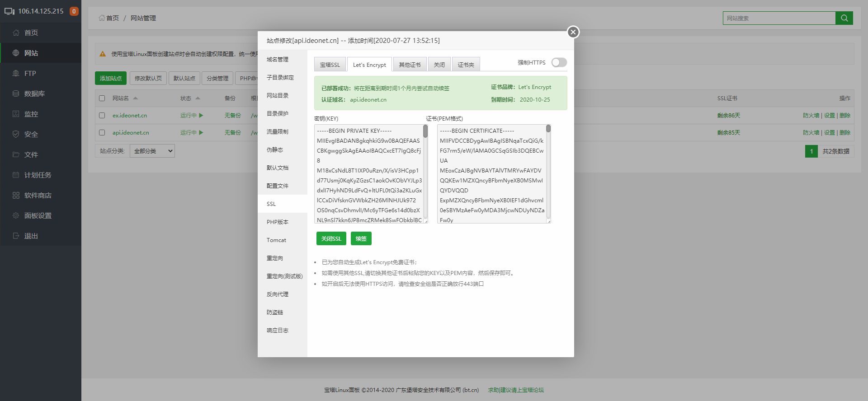The image size is (868, 401).
Task: Click the private key scrollbar
Action: 425,131
